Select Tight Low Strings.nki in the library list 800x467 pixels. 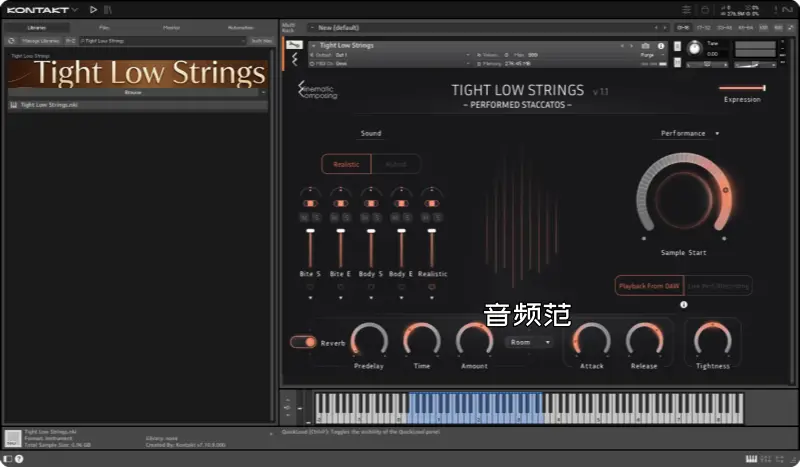pos(50,104)
